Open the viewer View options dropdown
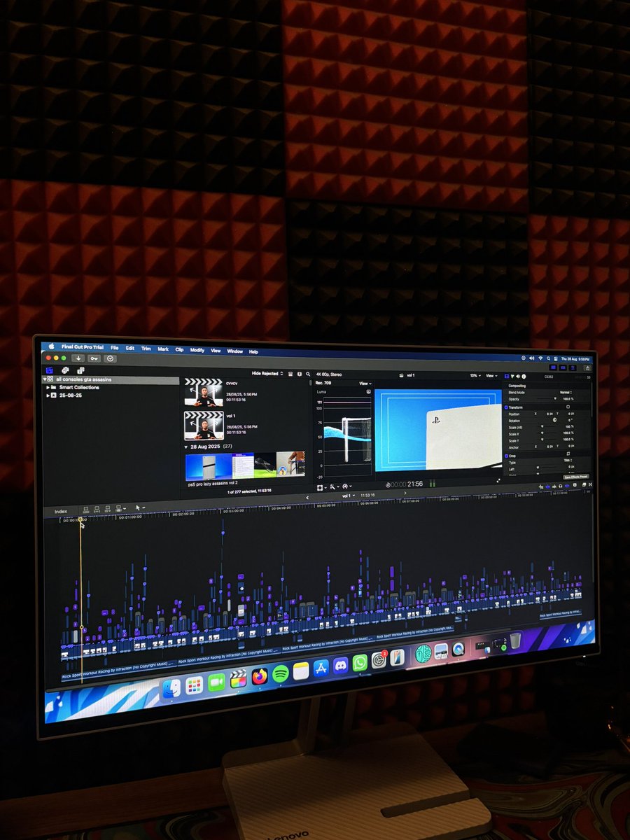Image resolution: width=630 pixels, height=840 pixels. tap(491, 375)
